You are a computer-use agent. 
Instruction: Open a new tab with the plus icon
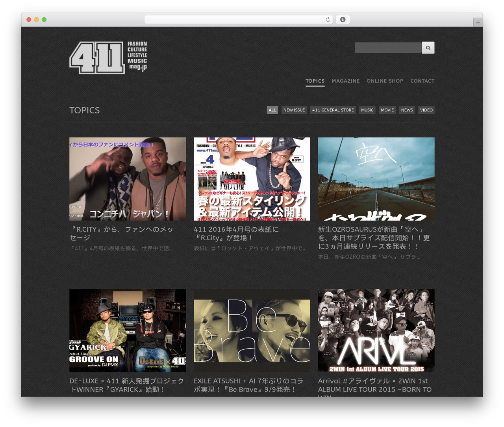click(478, 22)
